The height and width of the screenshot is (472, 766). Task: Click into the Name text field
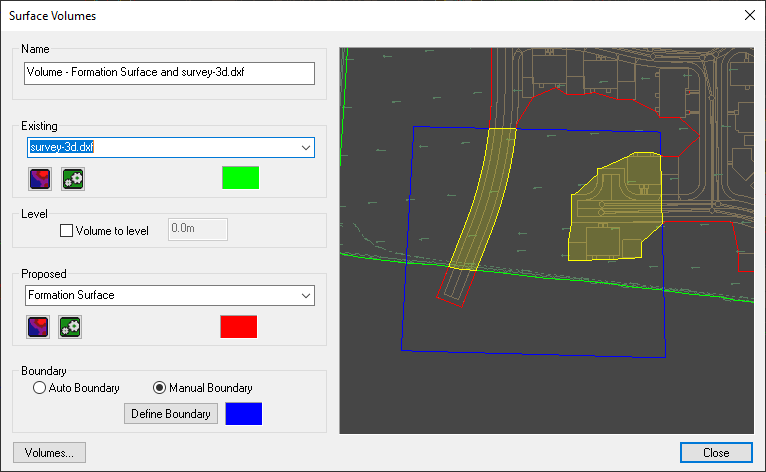point(168,74)
